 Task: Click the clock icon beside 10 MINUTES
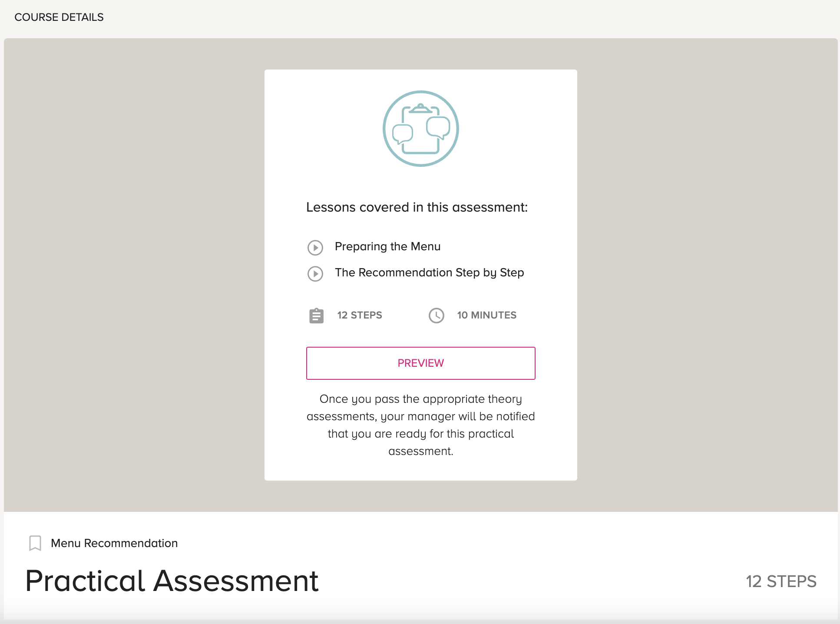437,315
